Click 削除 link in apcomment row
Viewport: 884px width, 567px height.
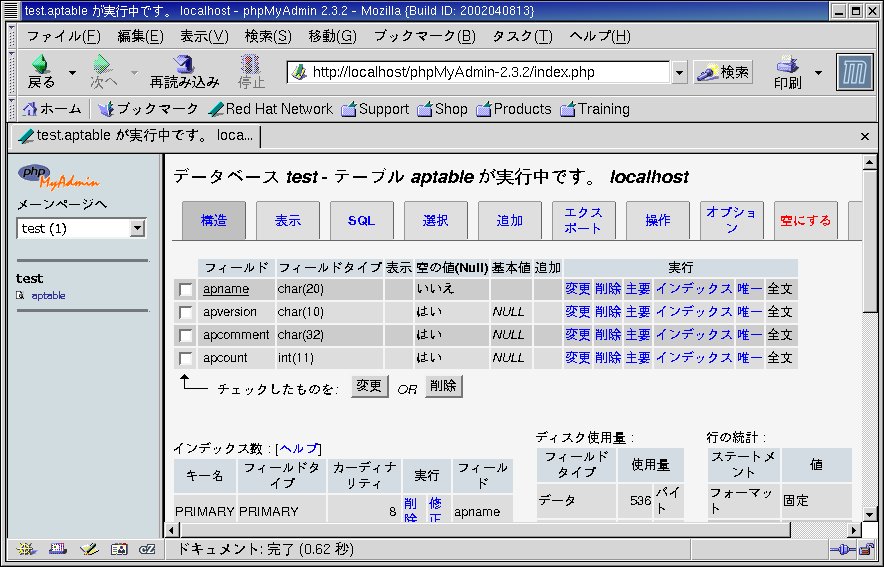[608, 335]
